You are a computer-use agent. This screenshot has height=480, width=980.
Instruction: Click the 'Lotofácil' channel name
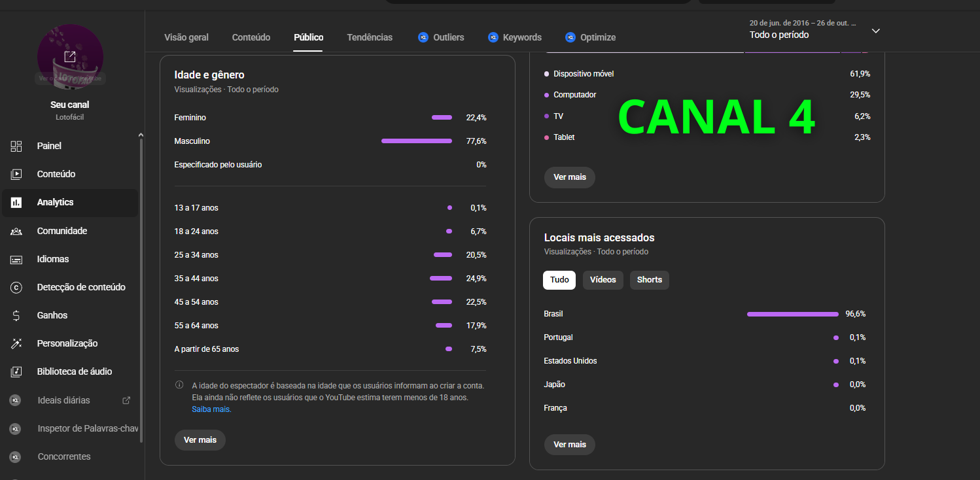click(x=70, y=117)
